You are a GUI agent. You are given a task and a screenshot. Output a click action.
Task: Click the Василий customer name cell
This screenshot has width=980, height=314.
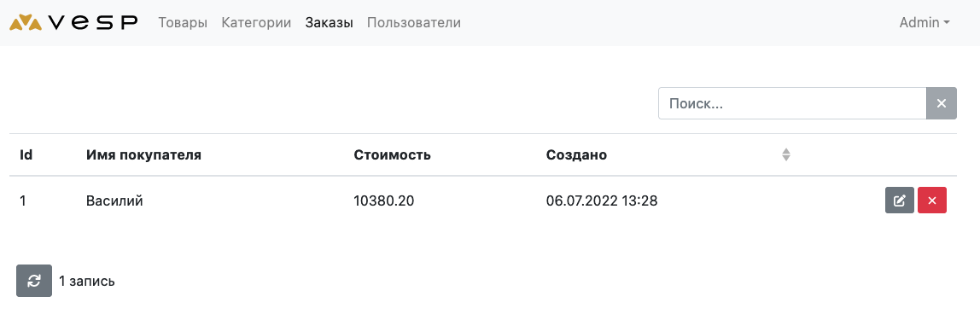114,201
